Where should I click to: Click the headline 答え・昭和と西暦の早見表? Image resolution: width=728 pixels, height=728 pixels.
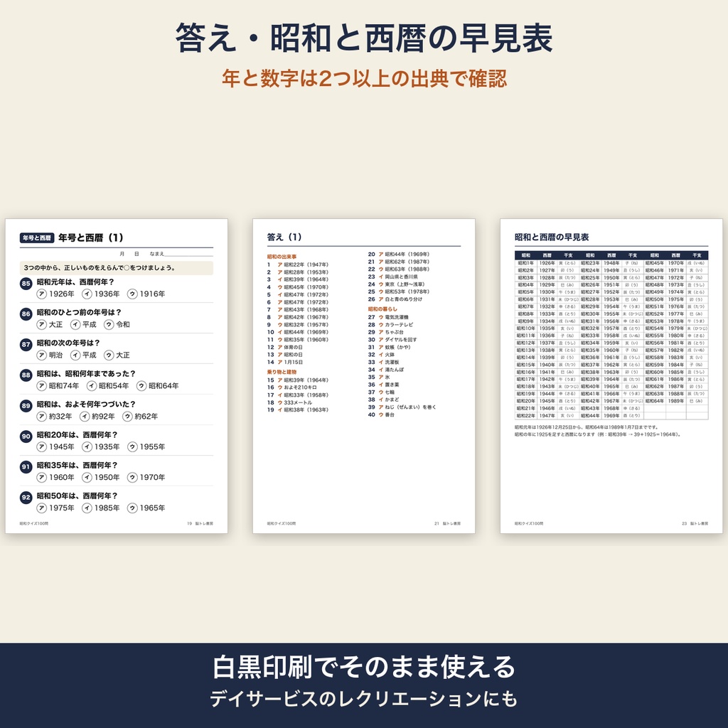[364, 38]
